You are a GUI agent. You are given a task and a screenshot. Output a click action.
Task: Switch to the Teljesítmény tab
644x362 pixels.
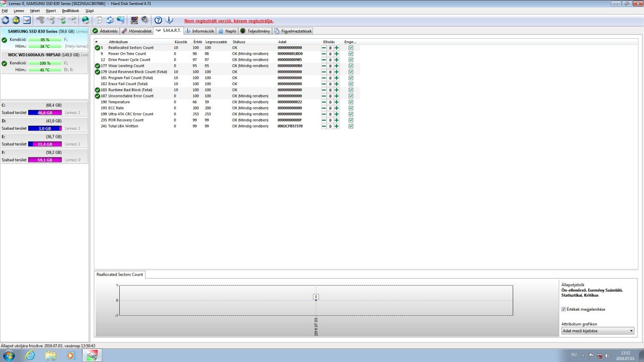[x=256, y=31]
